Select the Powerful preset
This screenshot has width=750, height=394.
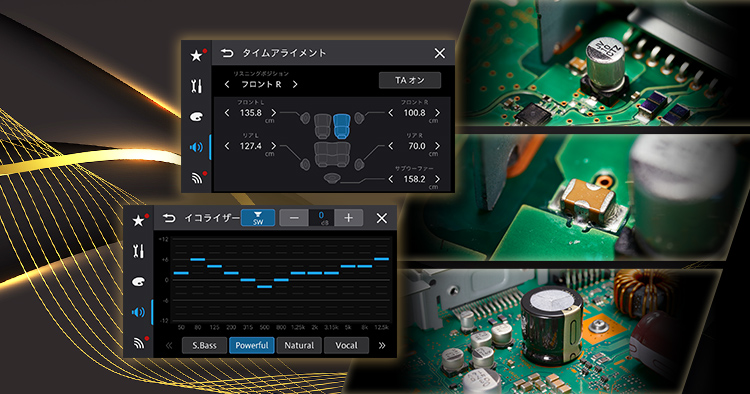(x=252, y=345)
